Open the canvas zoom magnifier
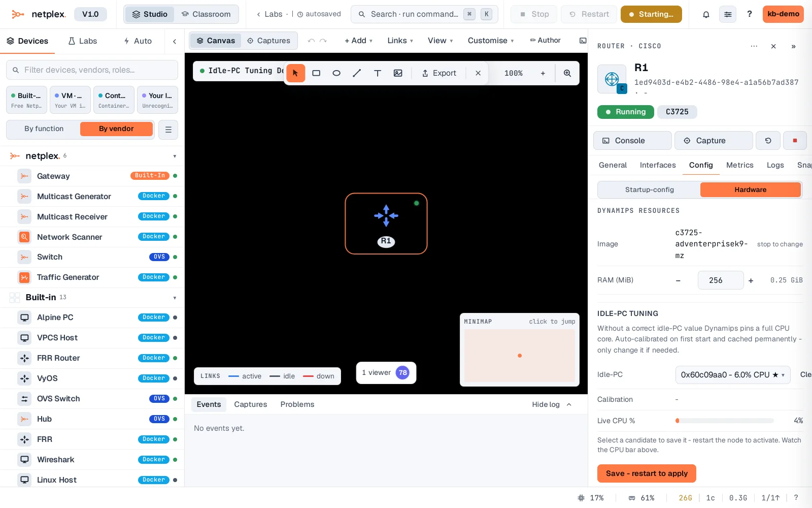This screenshot has height=508, width=812. 567,73
